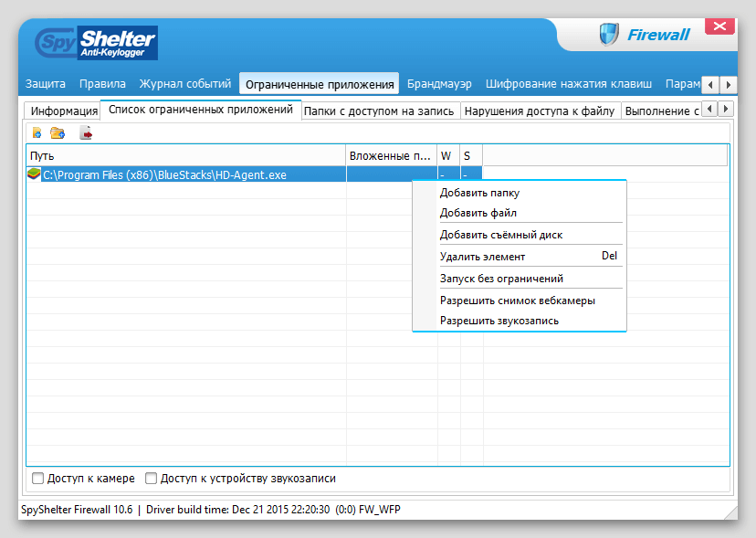Open the Правила tab
The width and height of the screenshot is (756, 538).
102,84
